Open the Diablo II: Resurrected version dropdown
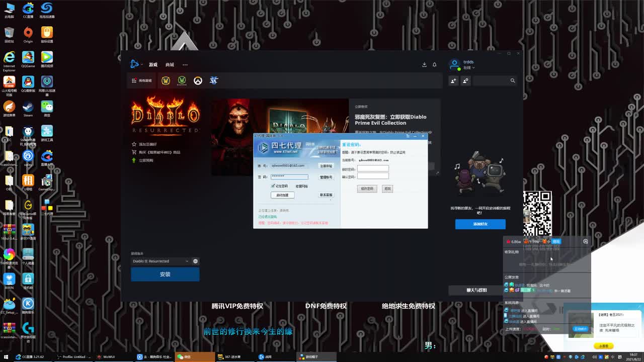This screenshot has width=644, height=362. [160, 261]
